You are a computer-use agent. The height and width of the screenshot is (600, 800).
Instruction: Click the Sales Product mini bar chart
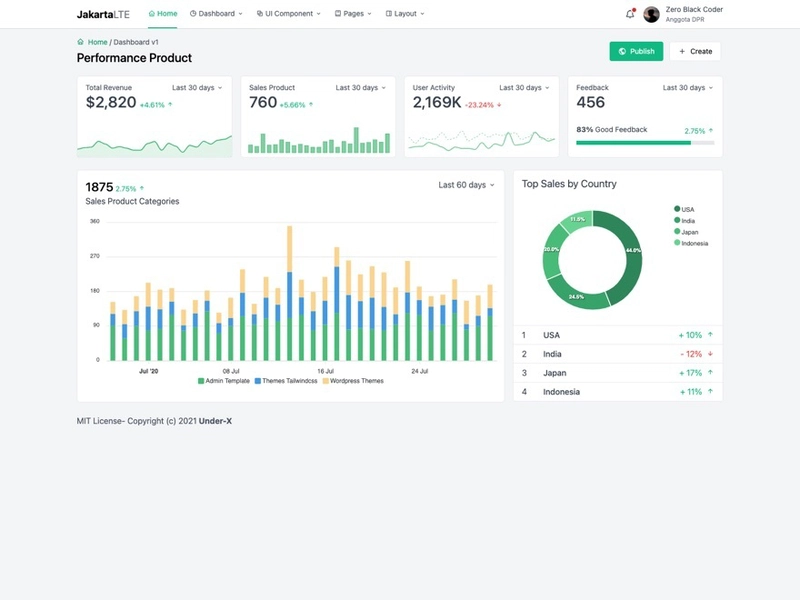(318, 140)
